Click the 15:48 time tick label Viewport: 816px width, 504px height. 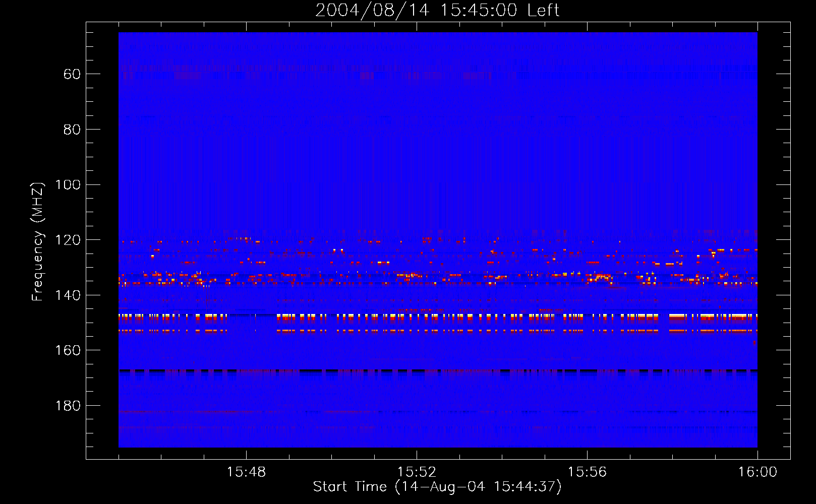click(x=246, y=472)
